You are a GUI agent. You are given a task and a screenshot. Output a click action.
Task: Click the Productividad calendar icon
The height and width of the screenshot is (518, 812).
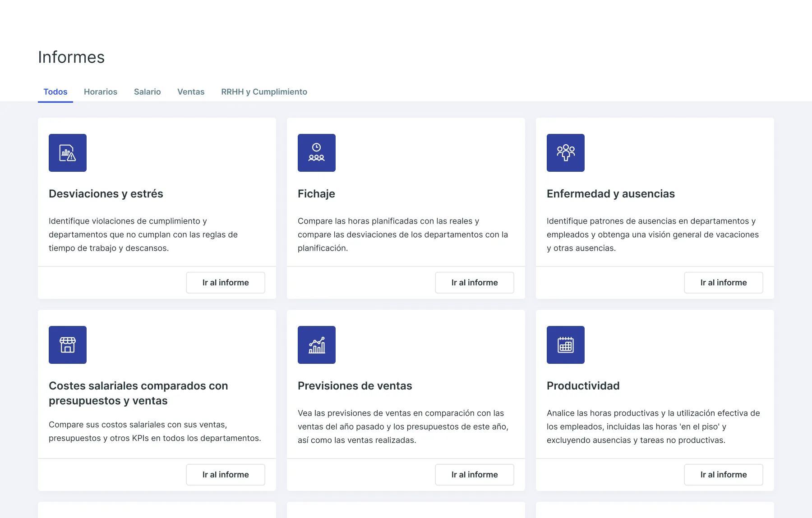(566, 345)
